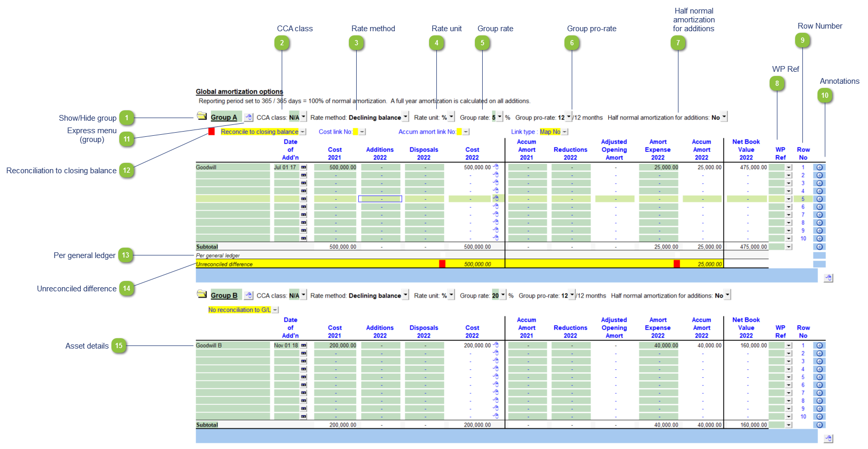Open Group B Rate method dropdown
This screenshot has height=449, width=868.
point(406,295)
